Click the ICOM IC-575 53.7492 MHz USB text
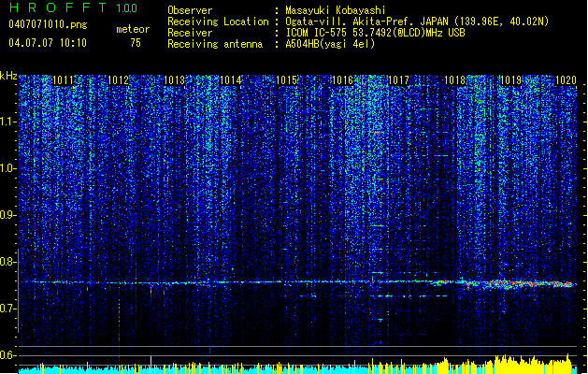This screenshot has height=374, width=588. pos(375,33)
